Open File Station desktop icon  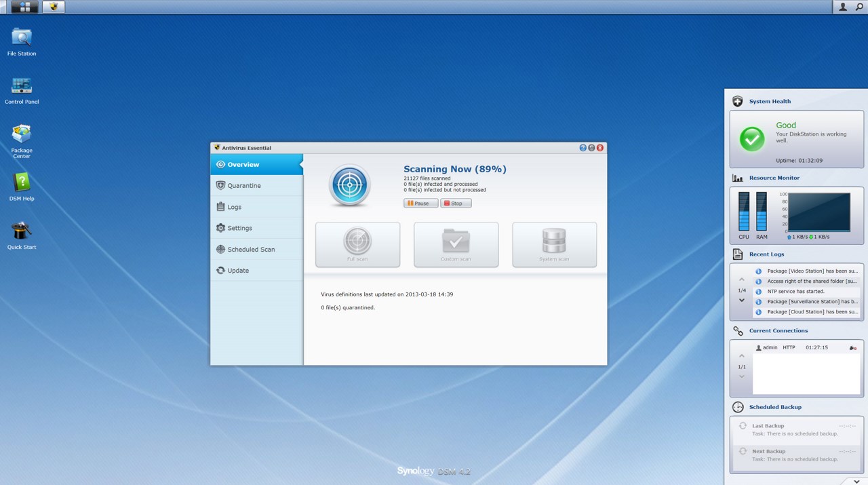pos(22,41)
